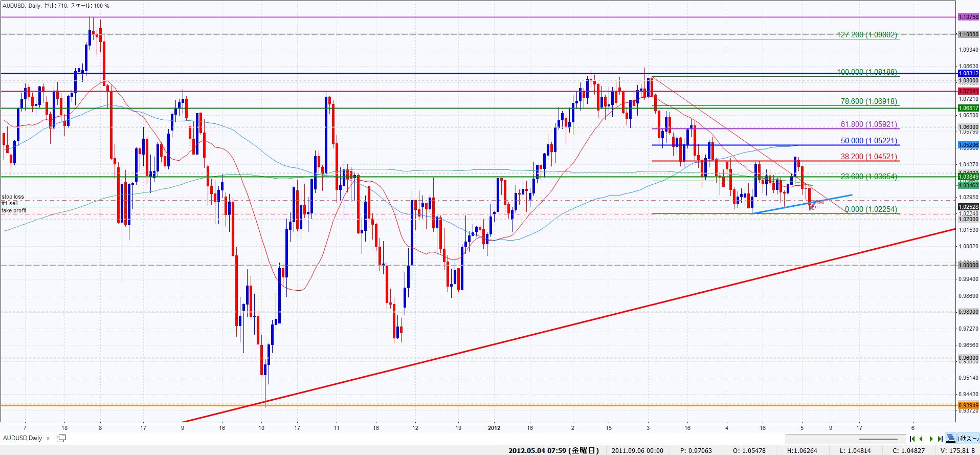
Task: Close the AUDUSD,Daily tab
Action: [48, 438]
